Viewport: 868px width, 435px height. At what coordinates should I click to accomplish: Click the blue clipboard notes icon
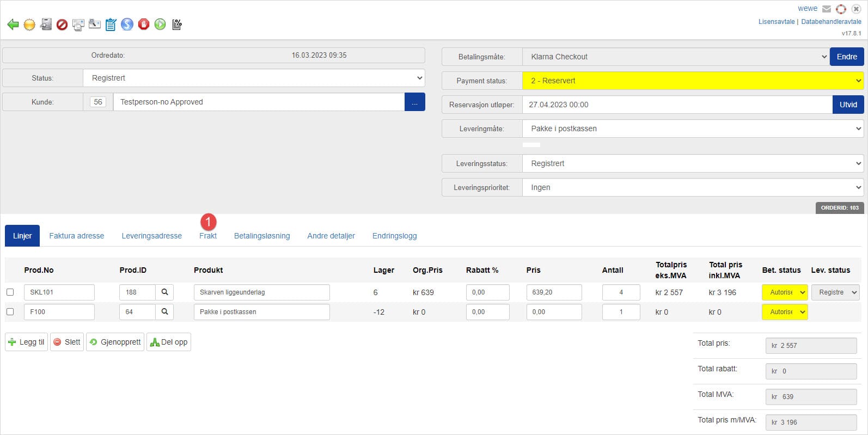point(111,24)
